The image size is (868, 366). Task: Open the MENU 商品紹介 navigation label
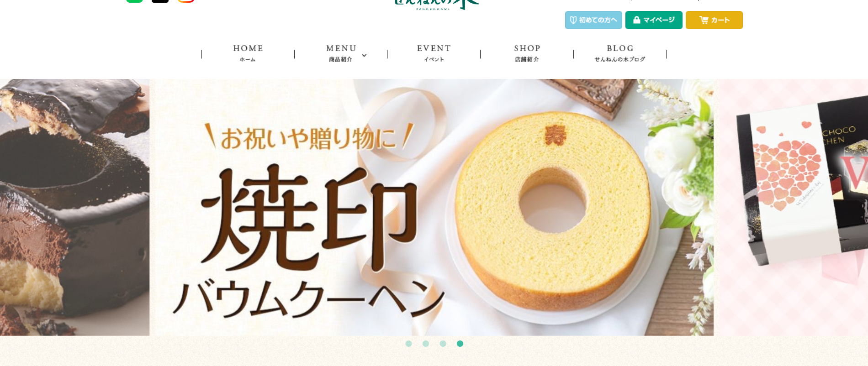pos(341,54)
